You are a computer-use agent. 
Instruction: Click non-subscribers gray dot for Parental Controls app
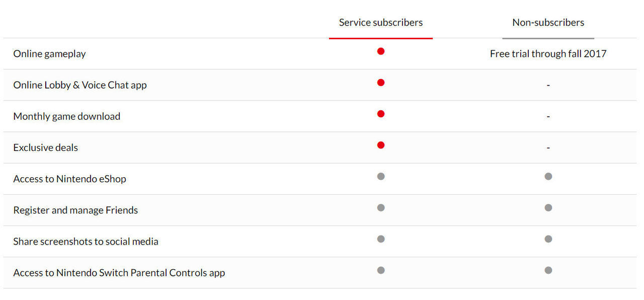(548, 270)
